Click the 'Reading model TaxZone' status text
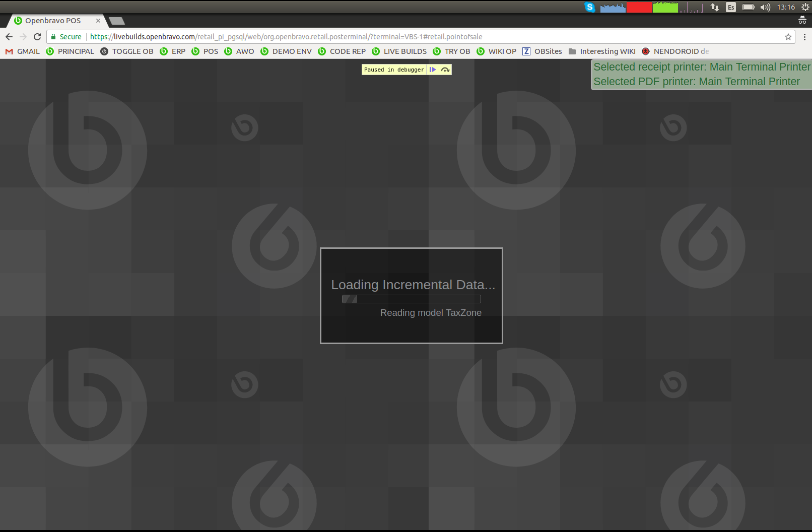Image resolution: width=812 pixels, height=532 pixels. click(431, 313)
